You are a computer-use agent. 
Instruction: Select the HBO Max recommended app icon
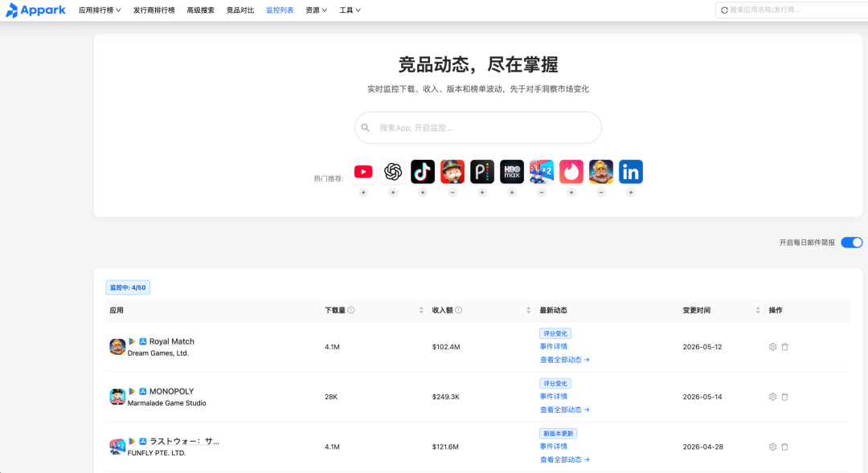[x=512, y=172]
